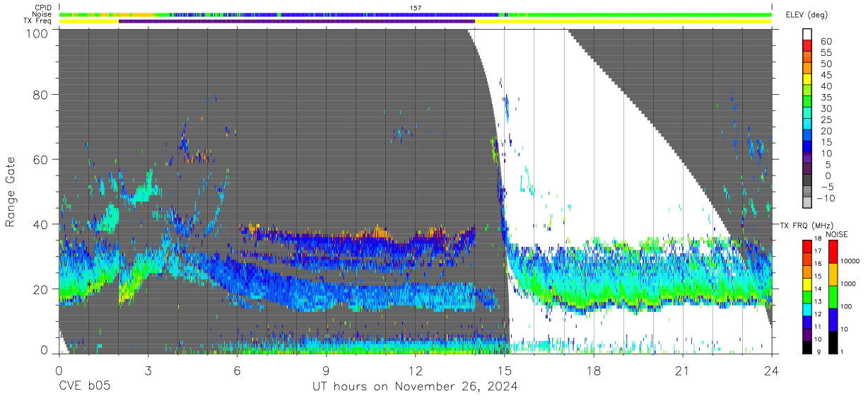Click the '6' hour tick on the UT axis

pyautogui.click(x=237, y=370)
